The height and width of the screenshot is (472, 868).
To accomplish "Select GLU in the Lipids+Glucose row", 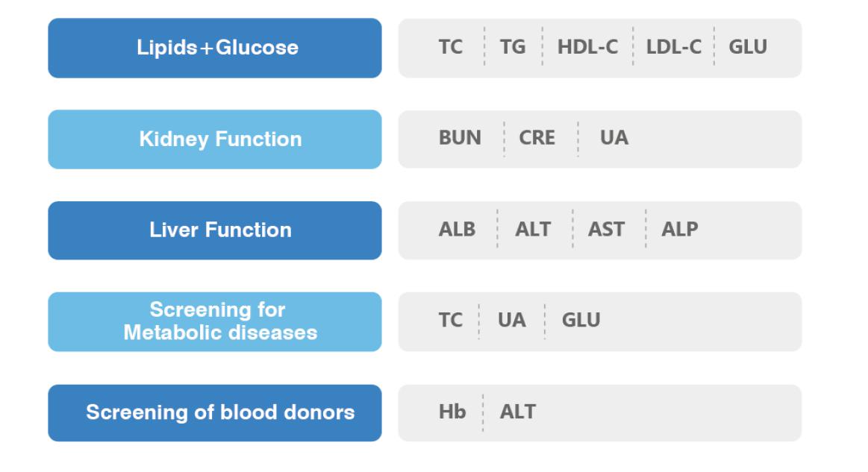I will (747, 47).
